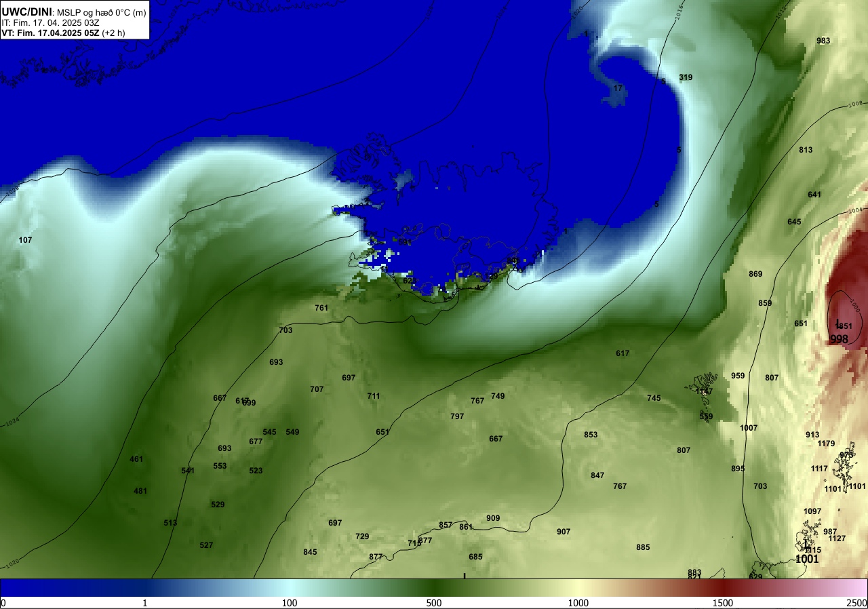Click the 500 label on color scale

click(434, 603)
